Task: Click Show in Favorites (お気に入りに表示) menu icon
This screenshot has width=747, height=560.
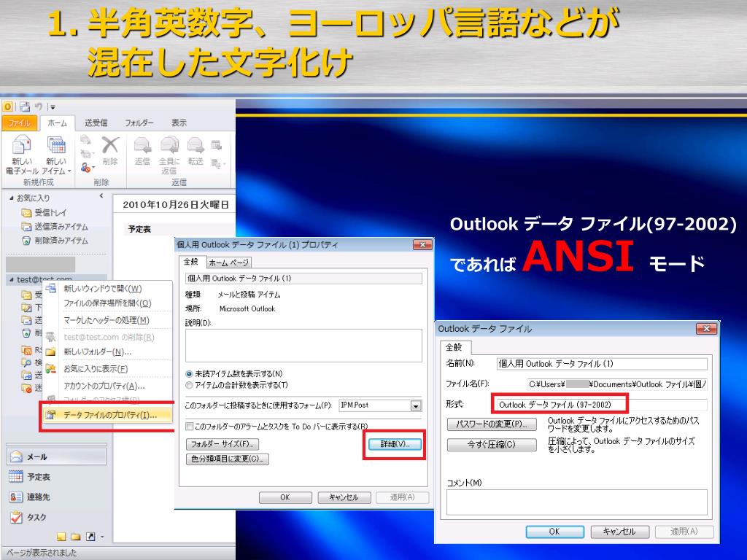Action: 50,368
